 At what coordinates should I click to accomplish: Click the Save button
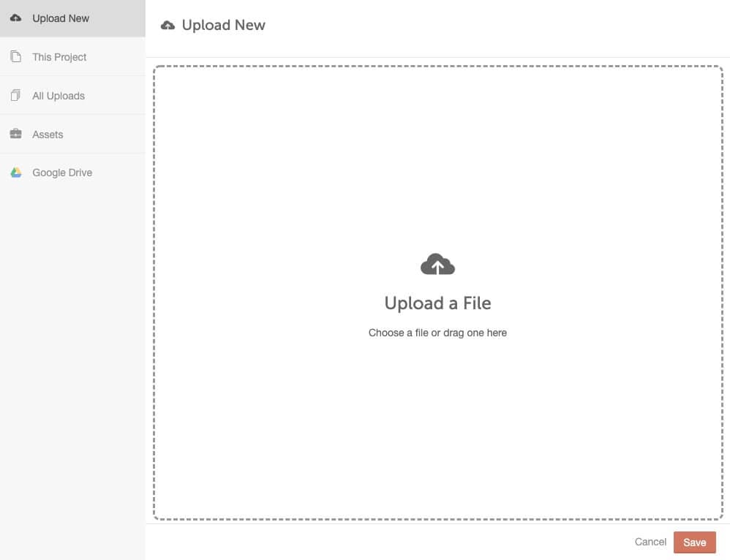pyautogui.click(x=694, y=542)
